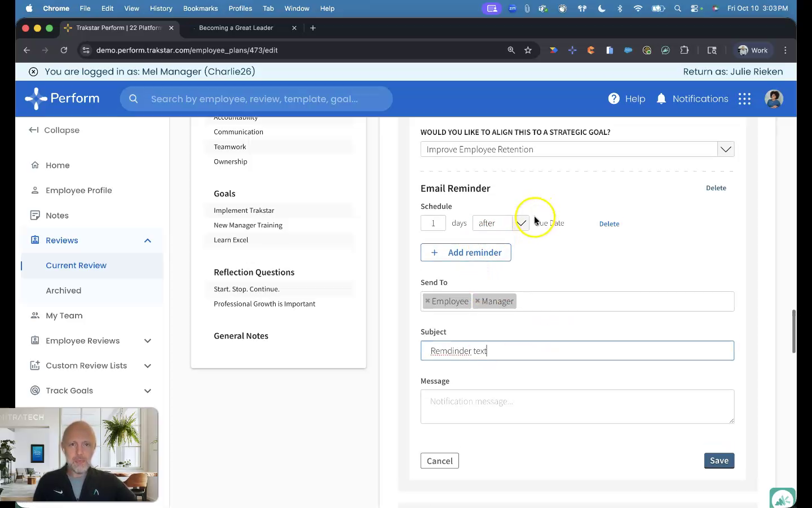Dismiss the logged-in-as banner X icon
812x508 pixels.
point(33,72)
